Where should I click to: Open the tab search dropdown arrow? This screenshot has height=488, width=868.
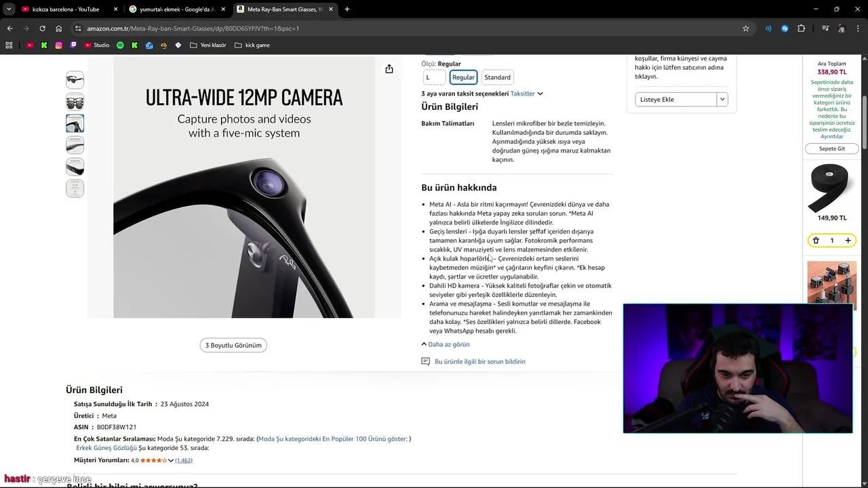[9, 9]
